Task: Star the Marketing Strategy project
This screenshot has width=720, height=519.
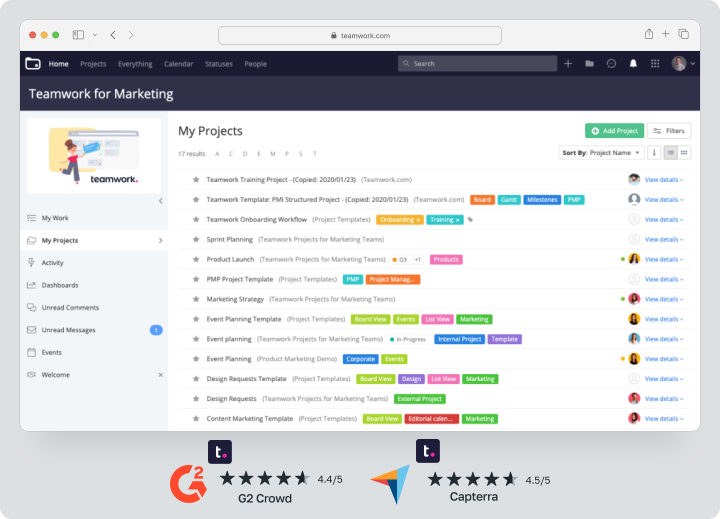Action: 196,299
